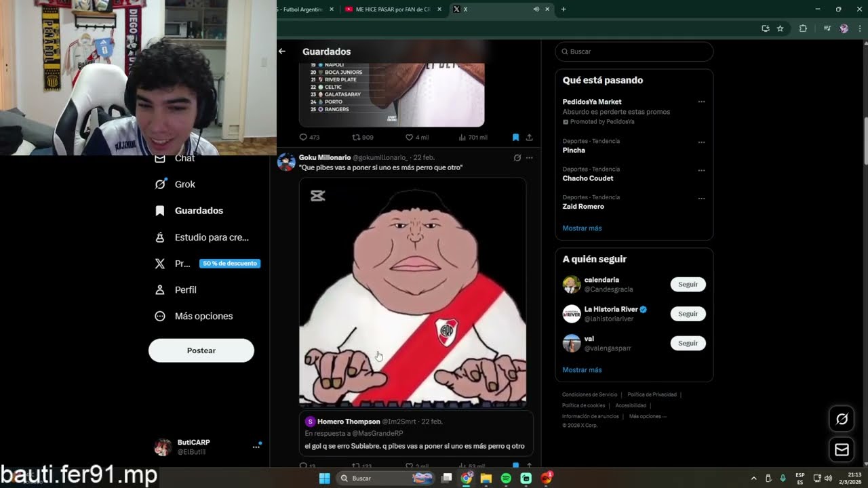Bookmark this page with the star icon
868x488 pixels.
click(780, 28)
